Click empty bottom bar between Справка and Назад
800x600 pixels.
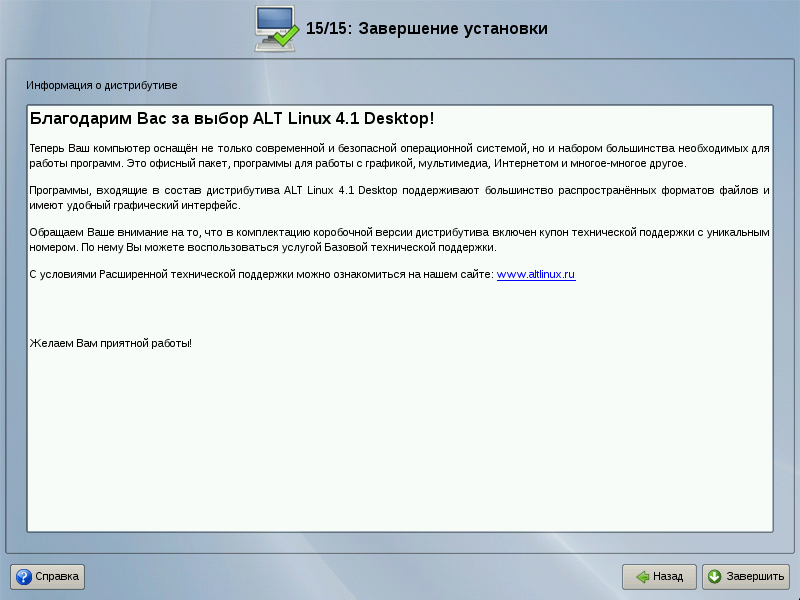(350, 577)
